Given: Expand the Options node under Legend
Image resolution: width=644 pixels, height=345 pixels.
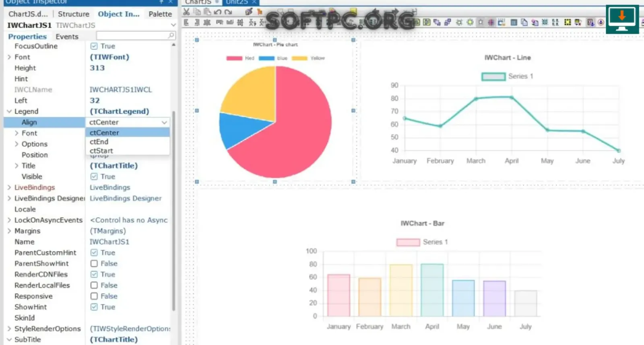Looking at the screenshot, I should (x=17, y=144).
